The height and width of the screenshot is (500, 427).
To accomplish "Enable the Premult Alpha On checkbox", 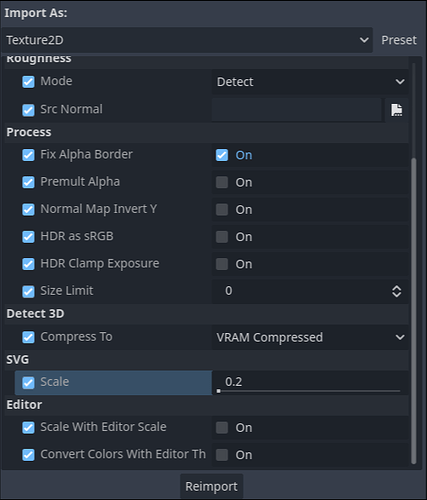I will [x=222, y=182].
